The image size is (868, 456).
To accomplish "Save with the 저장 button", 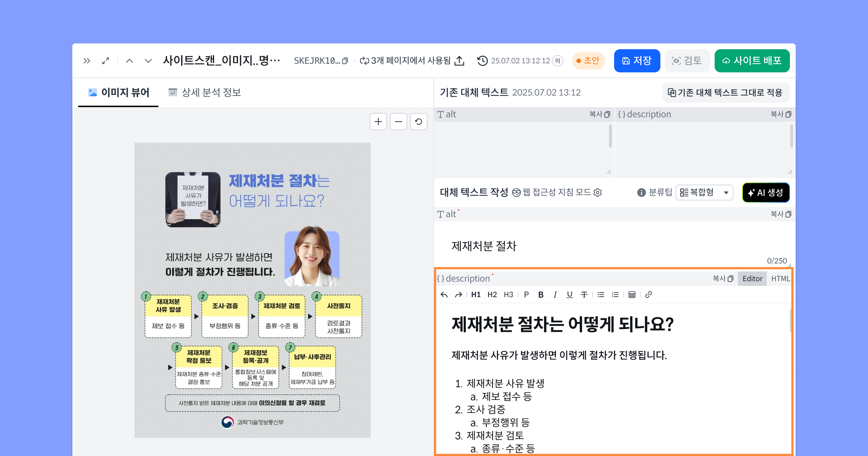I will click(x=637, y=61).
